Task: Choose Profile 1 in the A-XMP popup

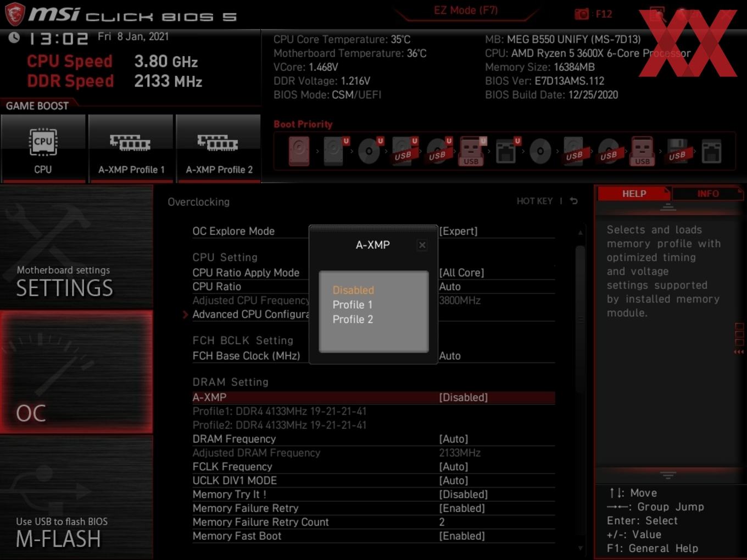Action: click(353, 305)
